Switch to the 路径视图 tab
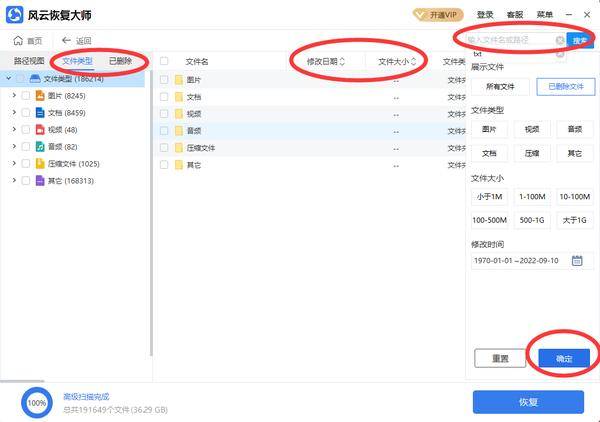600x422 pixels. 28,61
